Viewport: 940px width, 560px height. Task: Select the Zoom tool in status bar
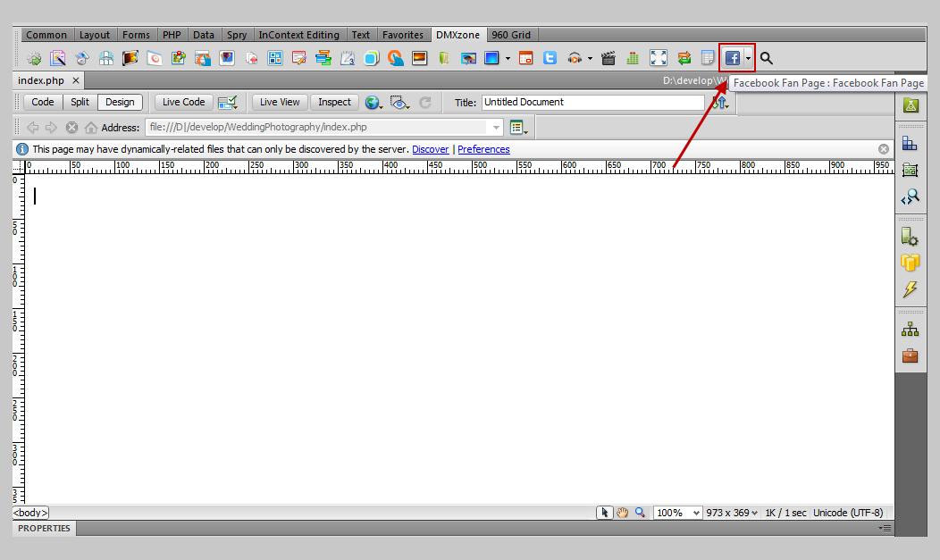coord(641,513)
